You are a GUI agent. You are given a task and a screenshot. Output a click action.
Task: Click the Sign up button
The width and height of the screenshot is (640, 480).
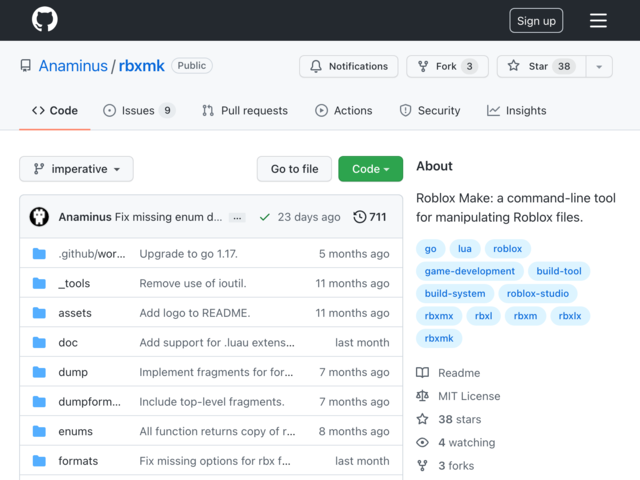coord(536,20)
